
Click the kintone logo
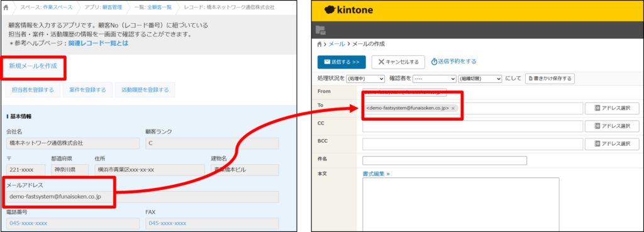pos(348,10)
